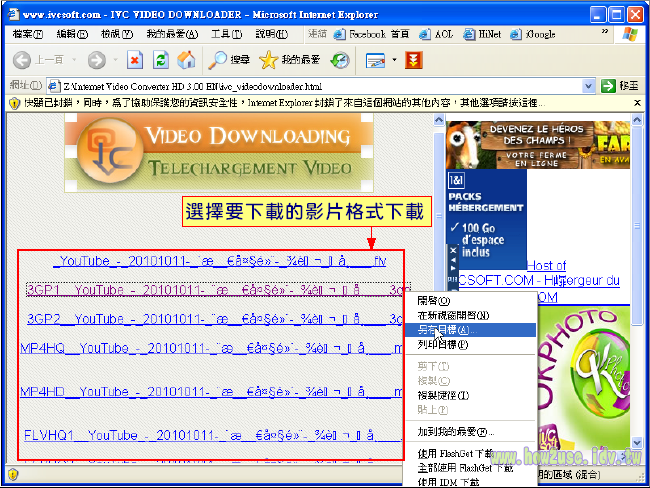Open the 工具(T) menu

click(226, 34)
